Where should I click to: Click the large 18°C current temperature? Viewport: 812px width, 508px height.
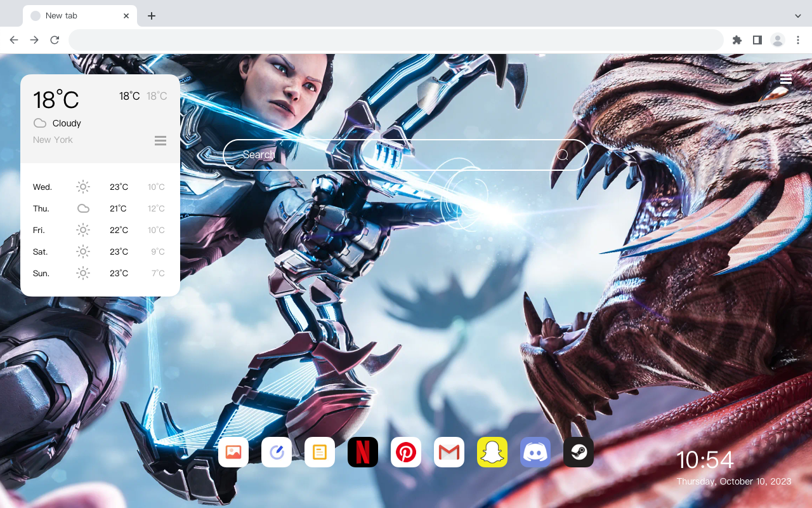click(56, 100)
